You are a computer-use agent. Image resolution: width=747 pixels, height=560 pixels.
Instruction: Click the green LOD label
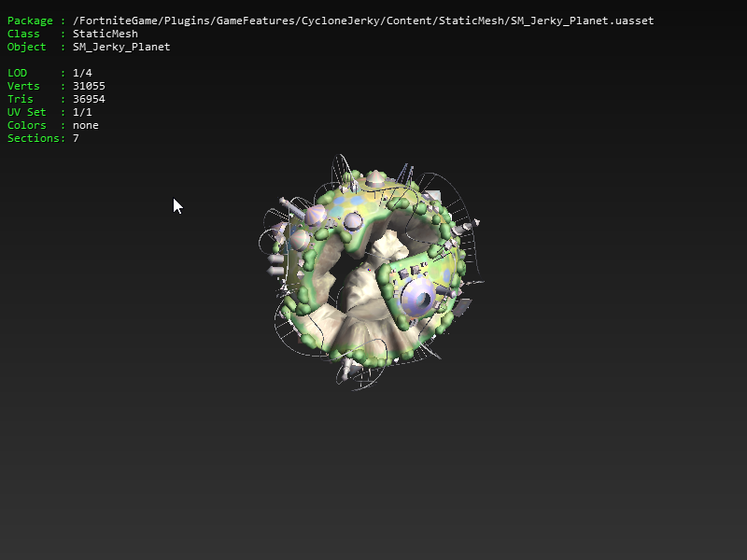coord(17,73)
